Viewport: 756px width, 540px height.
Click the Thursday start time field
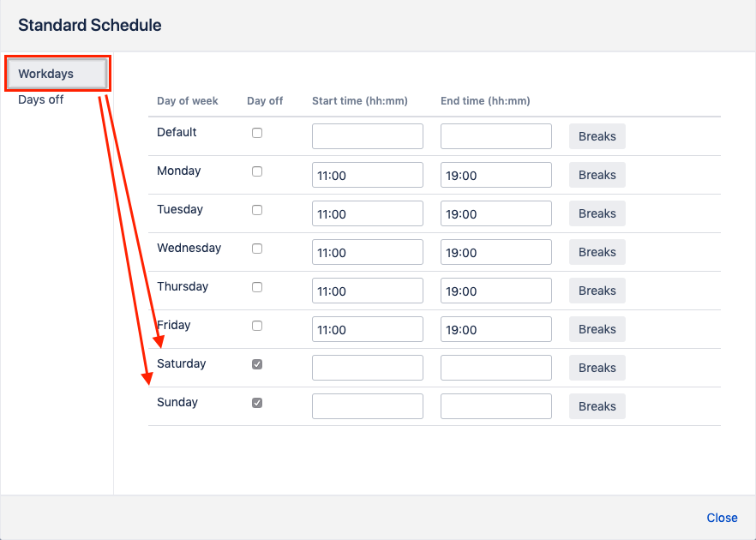367,291
